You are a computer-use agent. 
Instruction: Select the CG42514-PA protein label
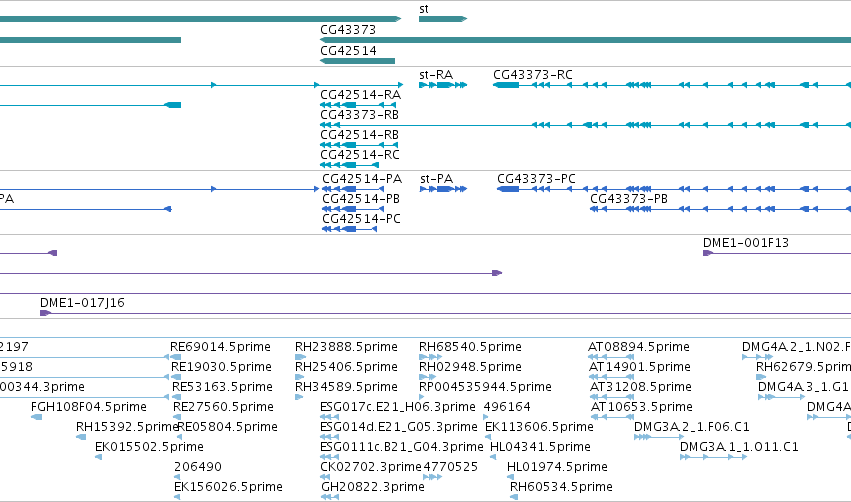(x=362, y=179)
